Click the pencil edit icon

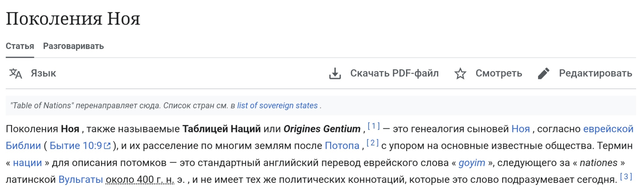(544, 73)
